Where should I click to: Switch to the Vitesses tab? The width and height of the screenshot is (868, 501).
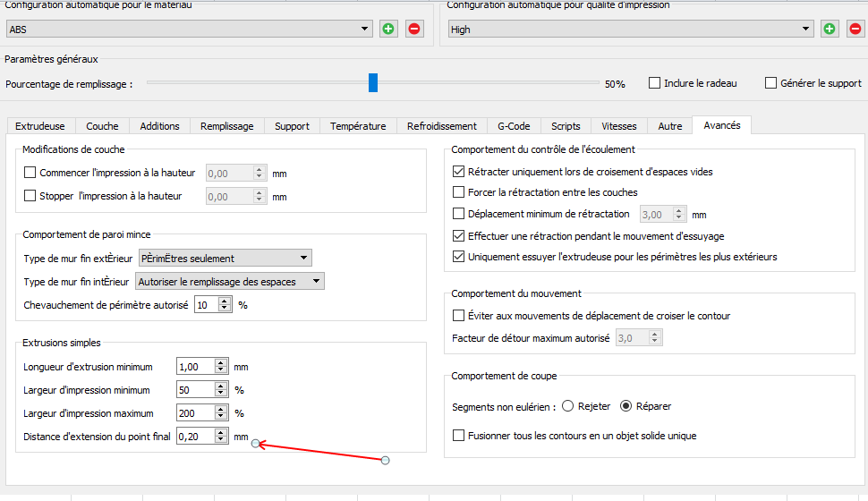(619, 126)
